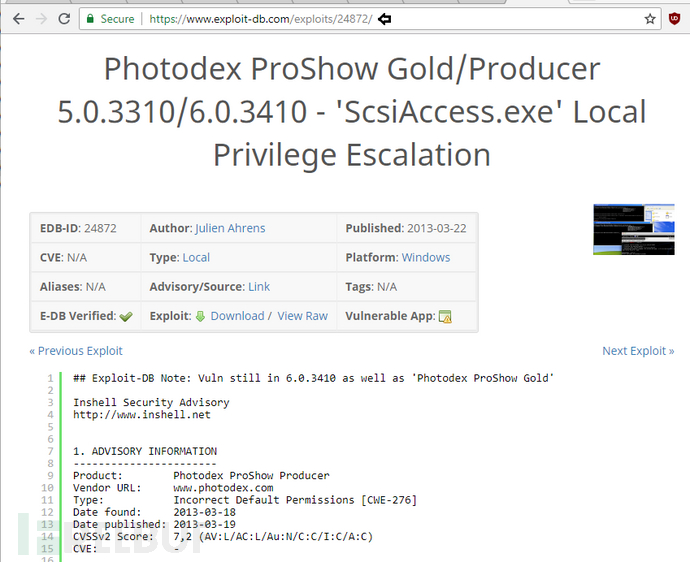Click the 'http://www.inshell.net' code line

pos(142,415)
